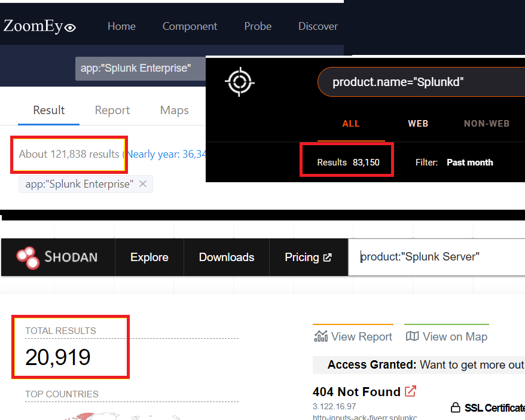This screenshot has width=525, height=420.
Task: Remove the app Splunk Enterprise filter chip
Action: click(x=142, y=183)
